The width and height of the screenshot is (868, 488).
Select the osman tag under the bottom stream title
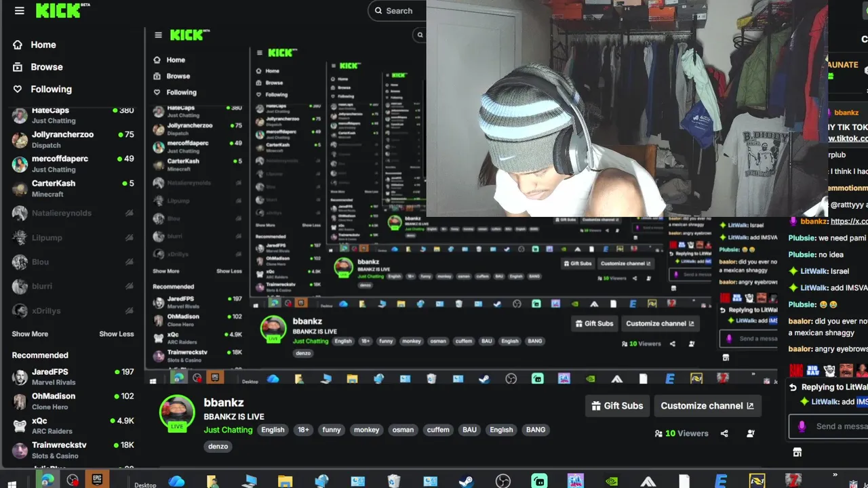[x=403, y=430]
